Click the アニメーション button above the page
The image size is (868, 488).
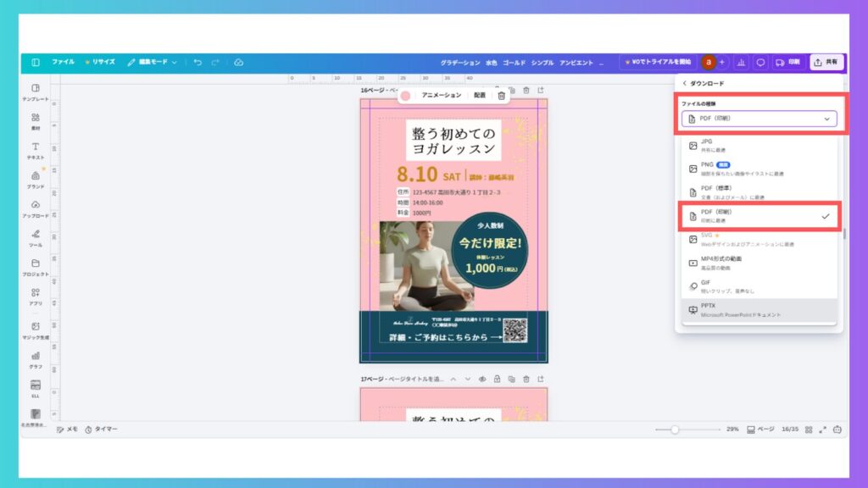click(441, 96)
